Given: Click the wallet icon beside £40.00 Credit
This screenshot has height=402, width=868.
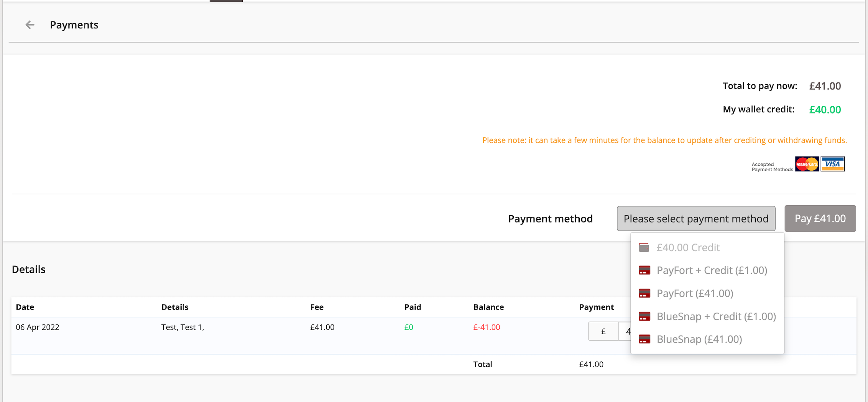Looking at the screenshot, I should [644, 247].
